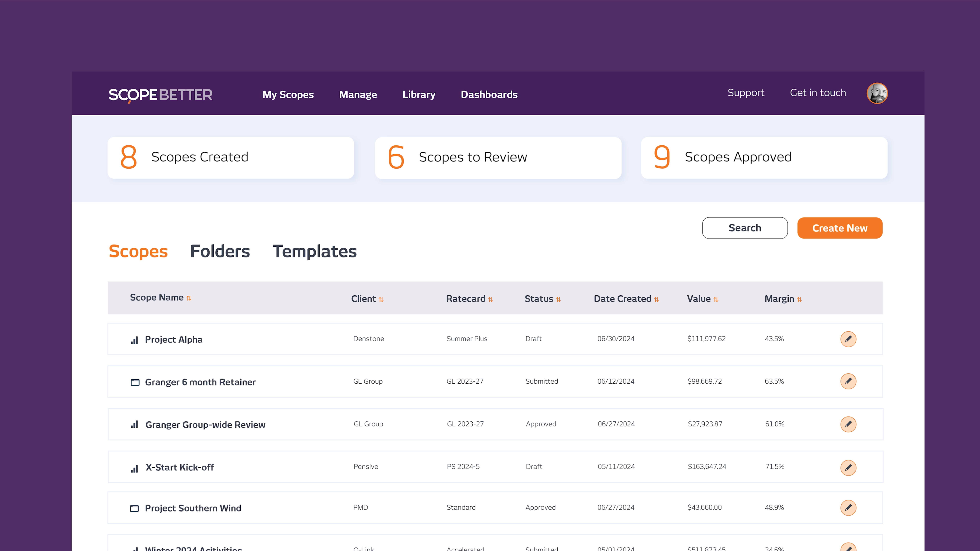Image resolution: width=980 pixels, height=551 pixels.
Task: Edit the Project Southern Wind scope
Action: tap(848, 508)
